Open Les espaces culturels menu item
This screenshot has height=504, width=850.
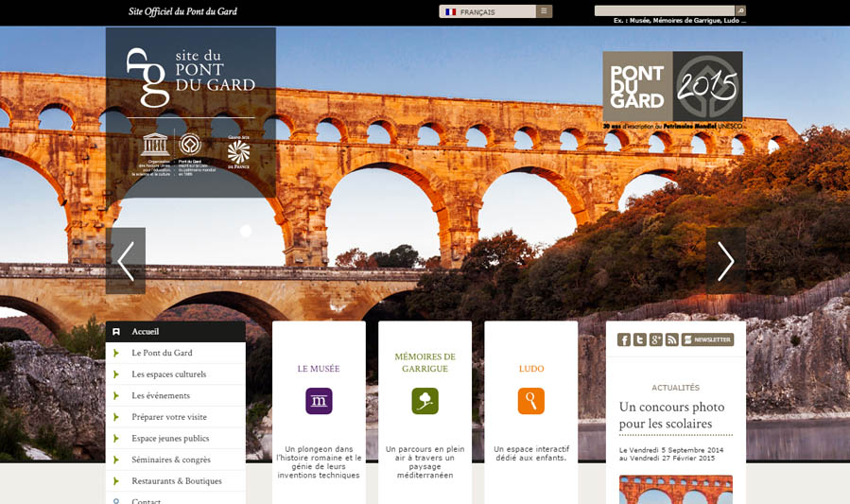176,374
